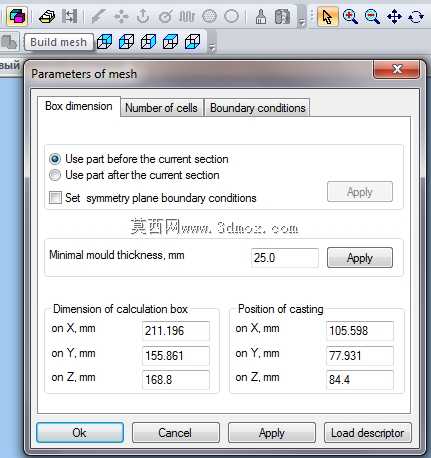Expand the first toolbar row's overflow arrow
Screen dimensions: 431x458
pyautogui.click(x=301, y=22)
